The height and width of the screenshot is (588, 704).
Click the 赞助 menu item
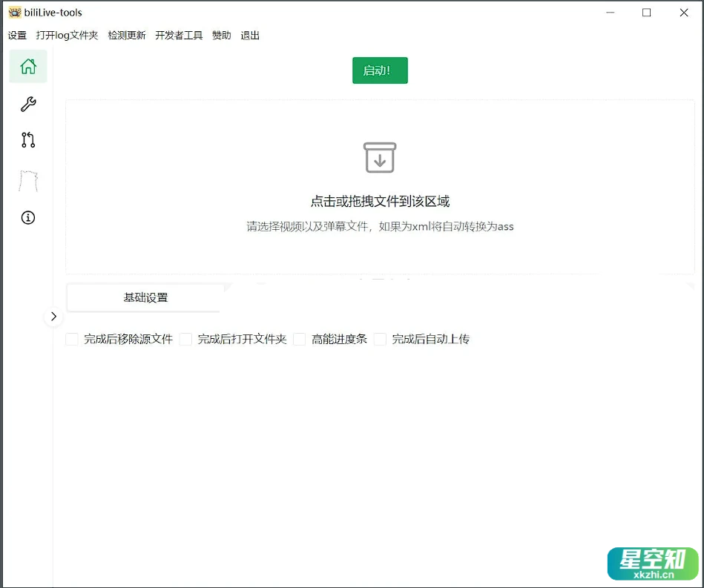coord(220,35)
